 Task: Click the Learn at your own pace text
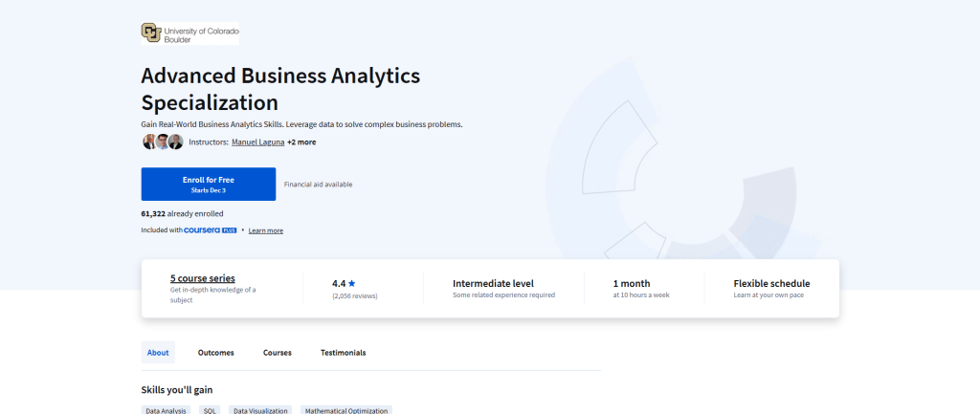coord(768,294)
